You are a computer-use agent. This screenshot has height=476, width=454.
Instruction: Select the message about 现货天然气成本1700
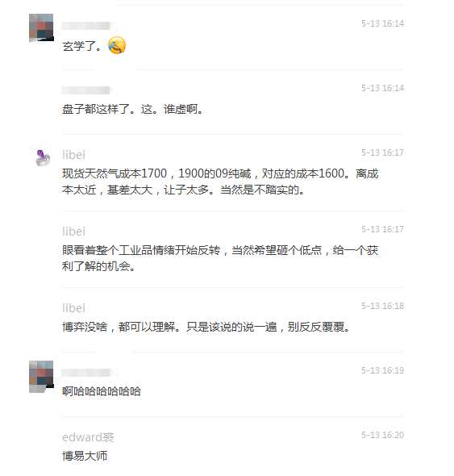(220, 182)
